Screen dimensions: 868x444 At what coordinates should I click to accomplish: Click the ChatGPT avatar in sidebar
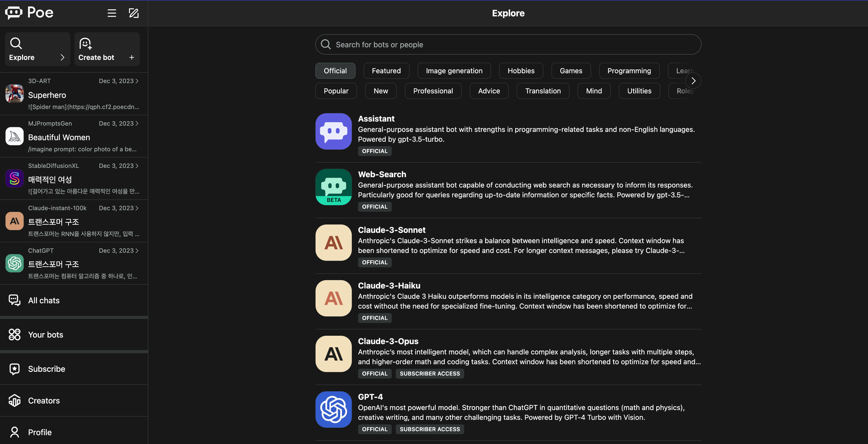14,263
